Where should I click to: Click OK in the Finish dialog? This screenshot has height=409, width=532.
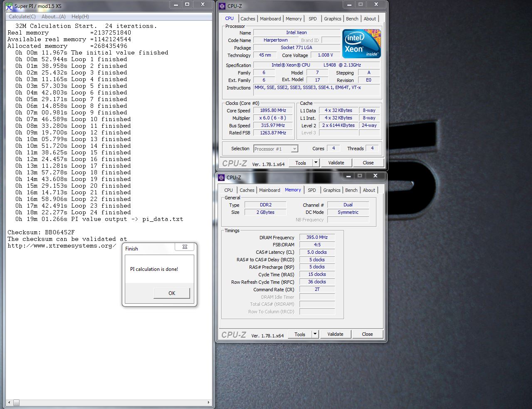coord(172,293)
